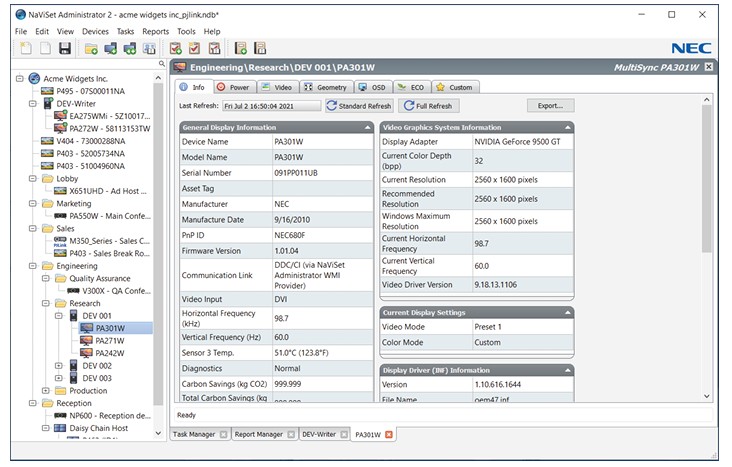This screenshot has width=732, height=467.
Task: Expand the Production folder in tree
Action: tap(46, 391)
